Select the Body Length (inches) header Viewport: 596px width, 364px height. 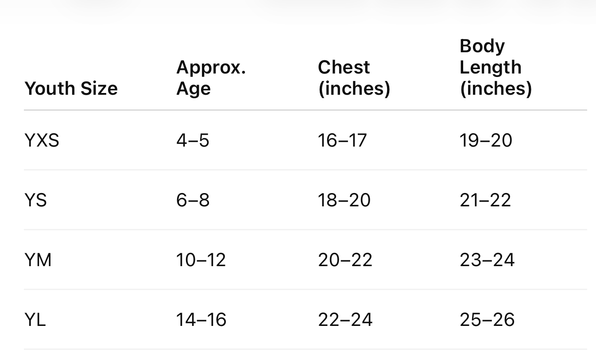[495, 67]
